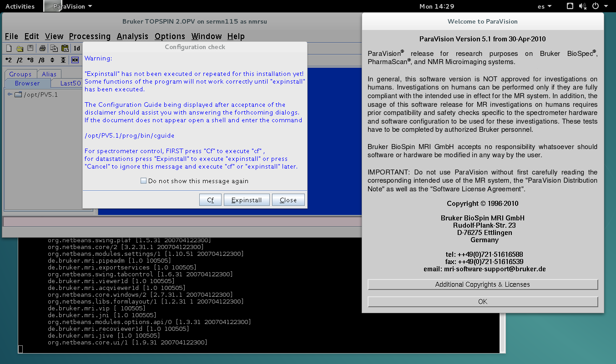616x364 pixels.
Task: Click the /8 intensity scaling button
Action: tap(41, 60)
